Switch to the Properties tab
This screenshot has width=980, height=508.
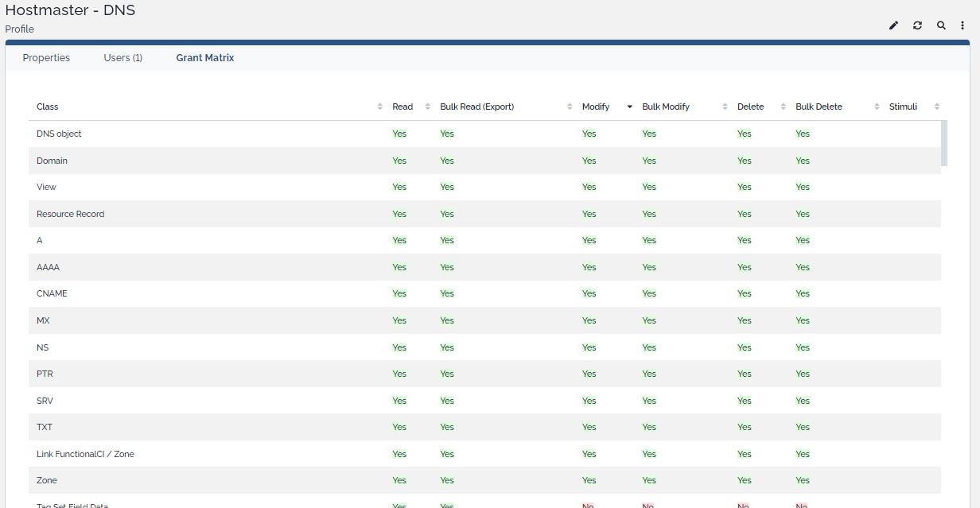(46, 58)
